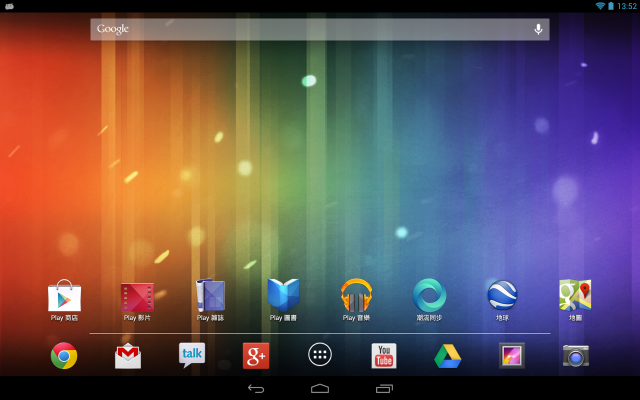
Task: Open the Play Magazines app
Action: (210, 300)
